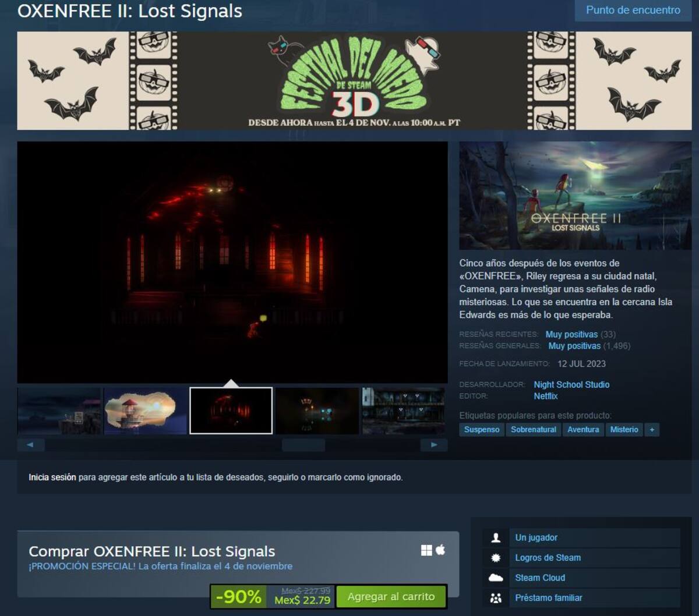Image resolution: width=699 pixels, height=616 pixels.
Task: Click the single-player person icon
Action: pyautogui.click(x=496, y=538)
